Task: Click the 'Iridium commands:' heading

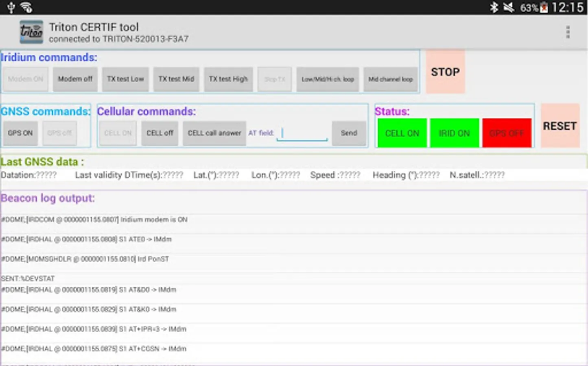Action: [49, 57]
